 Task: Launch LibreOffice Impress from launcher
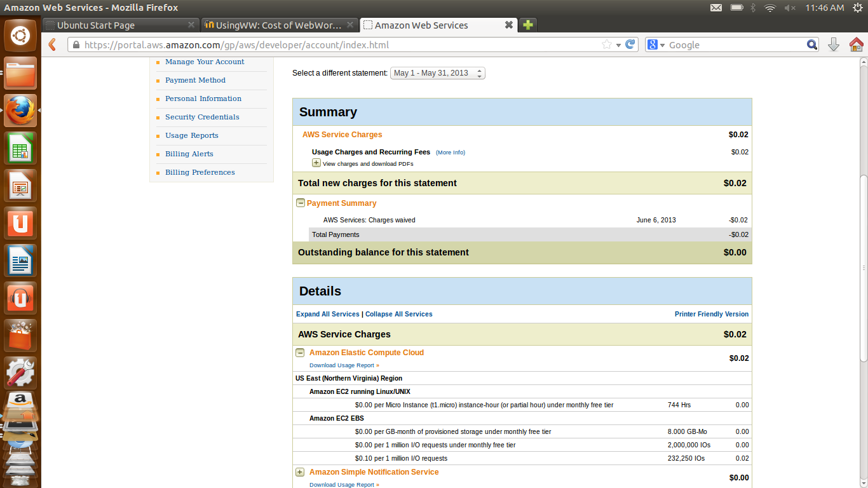click(20, 186)
